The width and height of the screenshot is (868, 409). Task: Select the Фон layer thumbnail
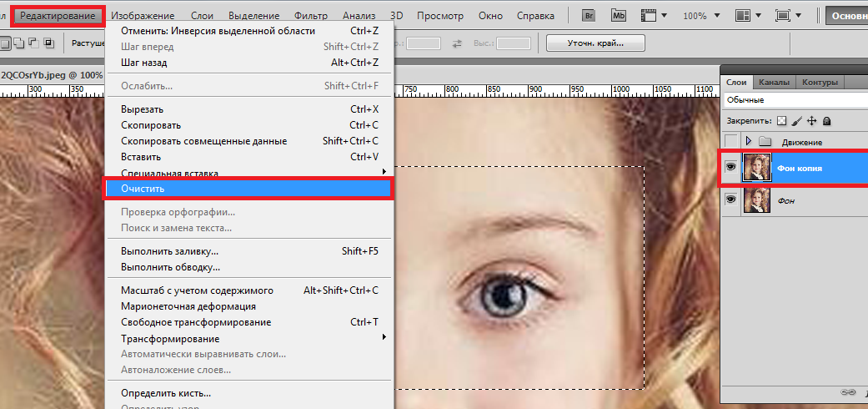[x=757, y=200]
